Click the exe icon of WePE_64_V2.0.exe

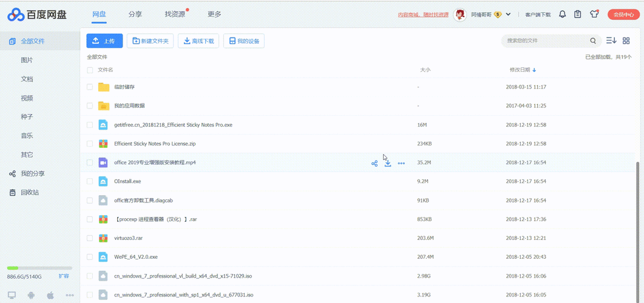pyautogui.click(x=103, y=257)
